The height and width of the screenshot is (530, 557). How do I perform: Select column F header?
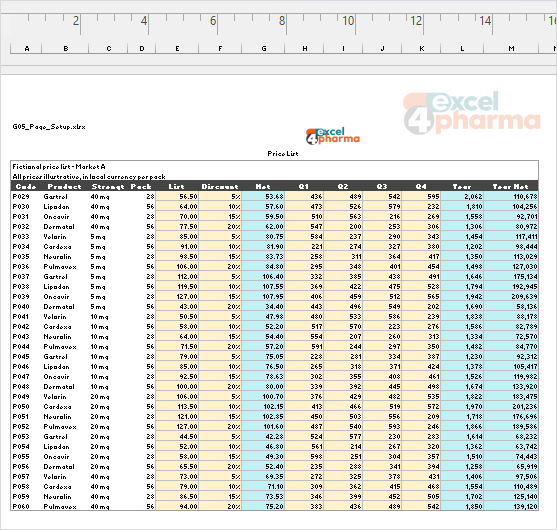point(220,48)
